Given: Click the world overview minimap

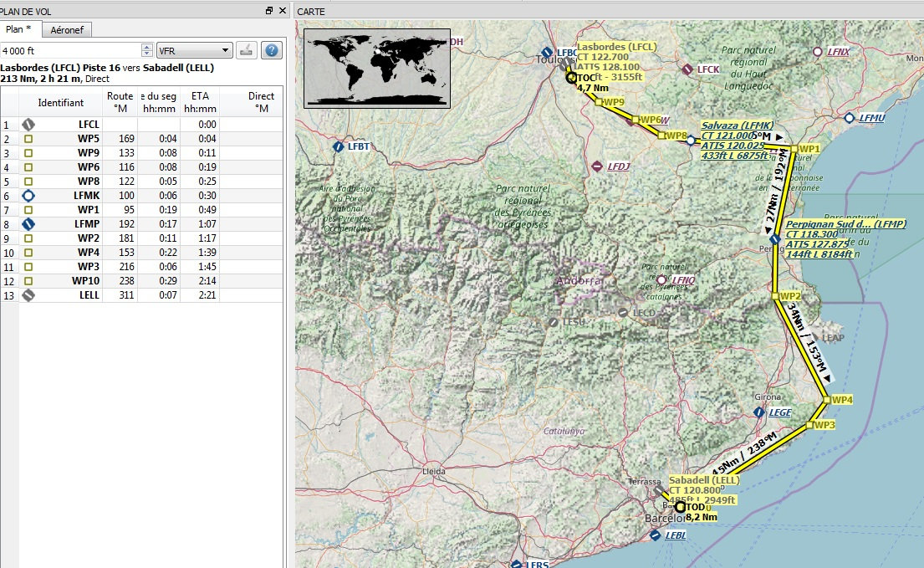Looking at the screenshot, I should (376, 68).
